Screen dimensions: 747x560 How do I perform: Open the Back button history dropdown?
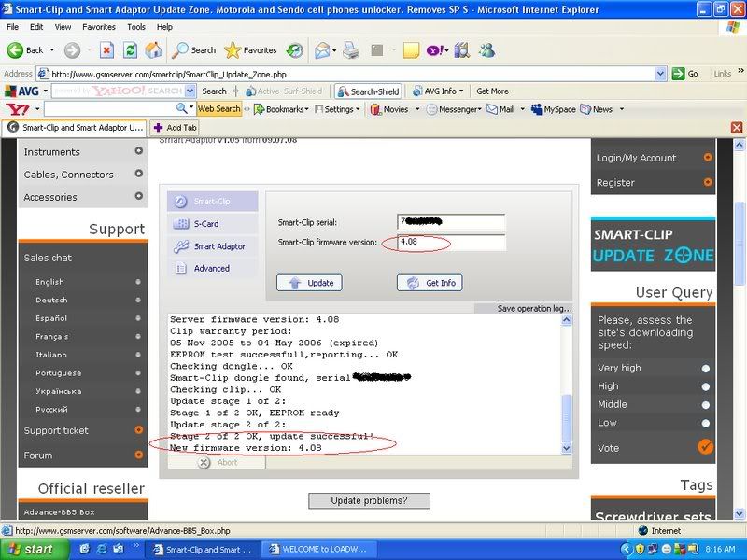coord(52,50)
